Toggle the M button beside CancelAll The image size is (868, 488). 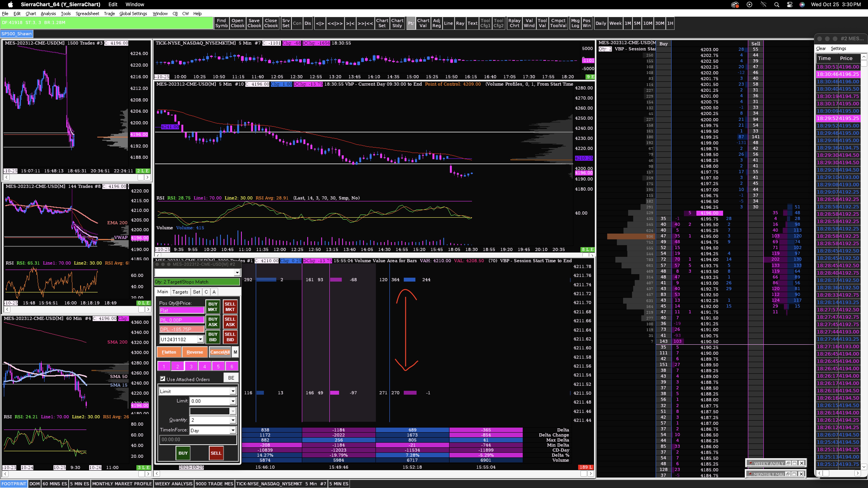click(x=235, y=352)
